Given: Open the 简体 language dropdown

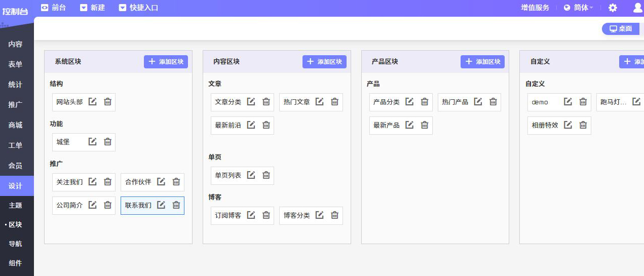Looking at the screenshot, I should point(578,8).
